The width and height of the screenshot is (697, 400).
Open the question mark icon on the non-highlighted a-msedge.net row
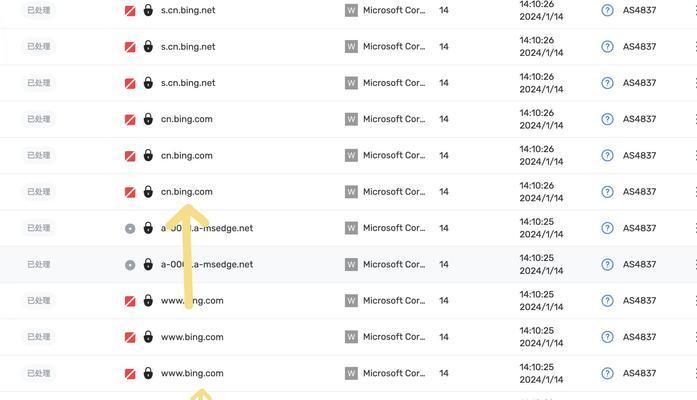click(607, 228)
